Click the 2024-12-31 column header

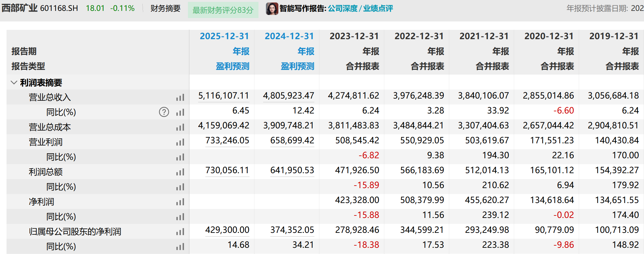click(289, 36)
